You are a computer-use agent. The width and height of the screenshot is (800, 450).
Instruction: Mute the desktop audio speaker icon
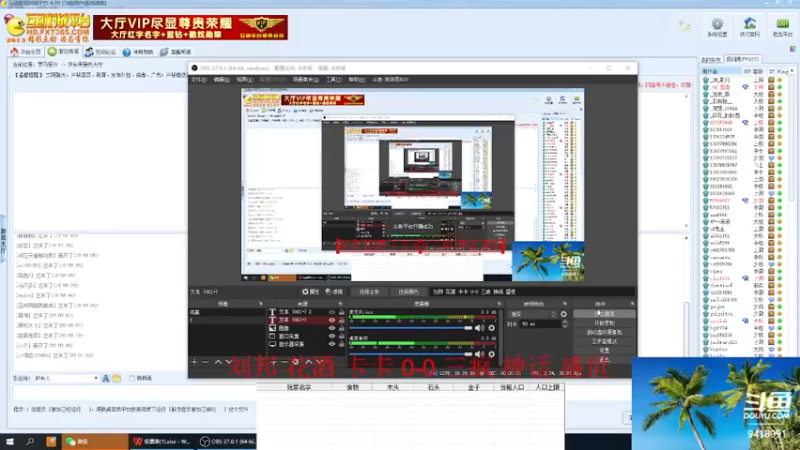479,354
